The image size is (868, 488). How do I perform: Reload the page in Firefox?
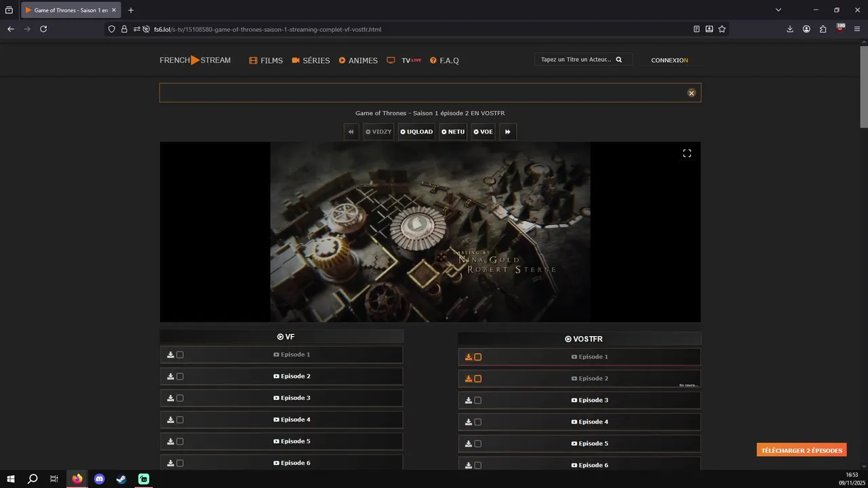click(43, 29)
